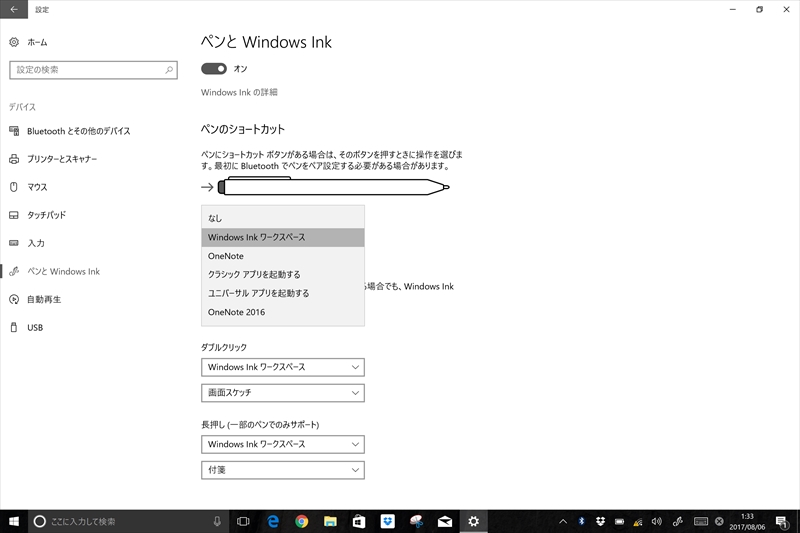800x533 pixels.
Task: Open the volume speaker tray icon
Action: tap(657, 521)
